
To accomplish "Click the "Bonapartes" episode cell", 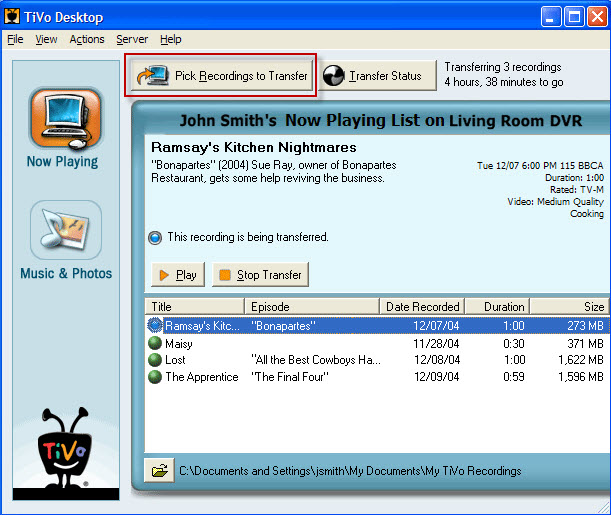I will coord(283,326).
